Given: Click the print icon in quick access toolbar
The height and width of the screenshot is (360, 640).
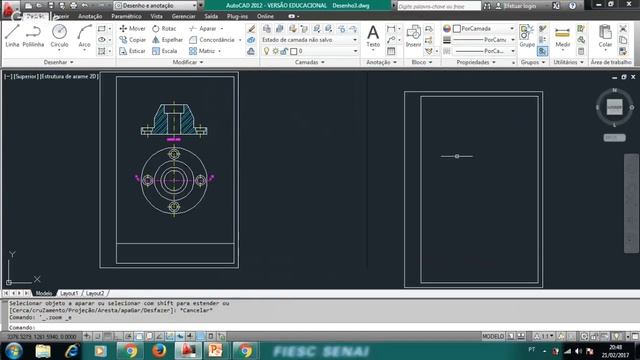Looking at the screenshot, I should [73, 6].
